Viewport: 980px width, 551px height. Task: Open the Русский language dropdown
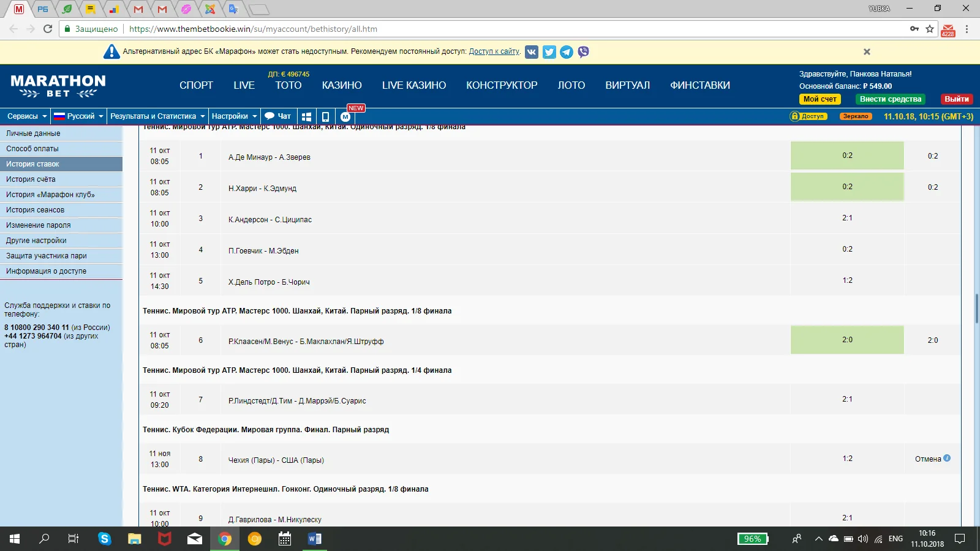[x=78, y=116]
